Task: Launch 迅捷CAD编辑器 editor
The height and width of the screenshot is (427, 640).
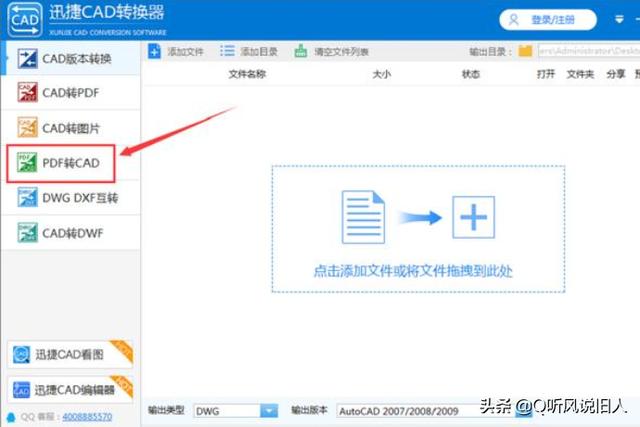Action: click(x=70, y=389)
